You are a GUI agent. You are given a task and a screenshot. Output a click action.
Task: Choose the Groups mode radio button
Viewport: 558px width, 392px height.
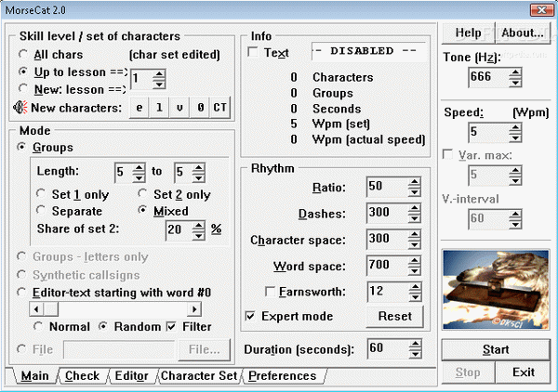(x=21, y=147)
